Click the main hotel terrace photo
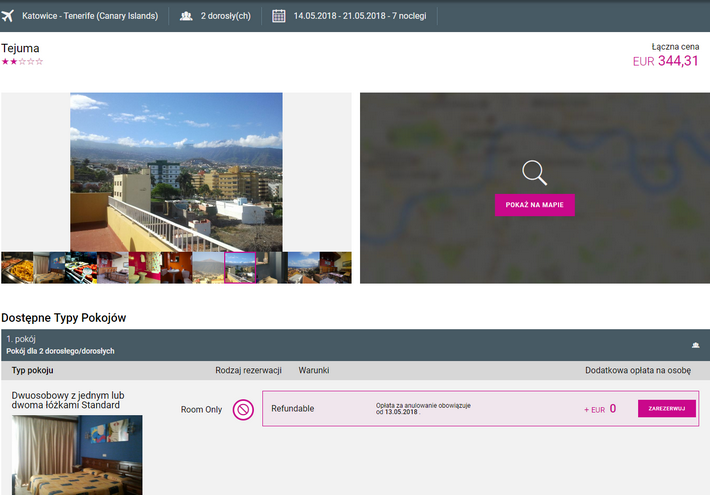The image size is (710, 495). click(x=176, y=171)
